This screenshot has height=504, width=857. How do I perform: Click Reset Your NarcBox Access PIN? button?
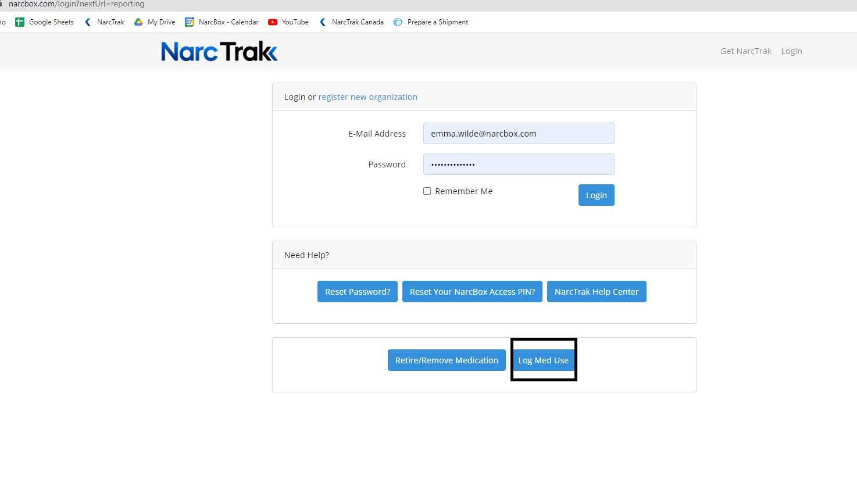(472, 292)
